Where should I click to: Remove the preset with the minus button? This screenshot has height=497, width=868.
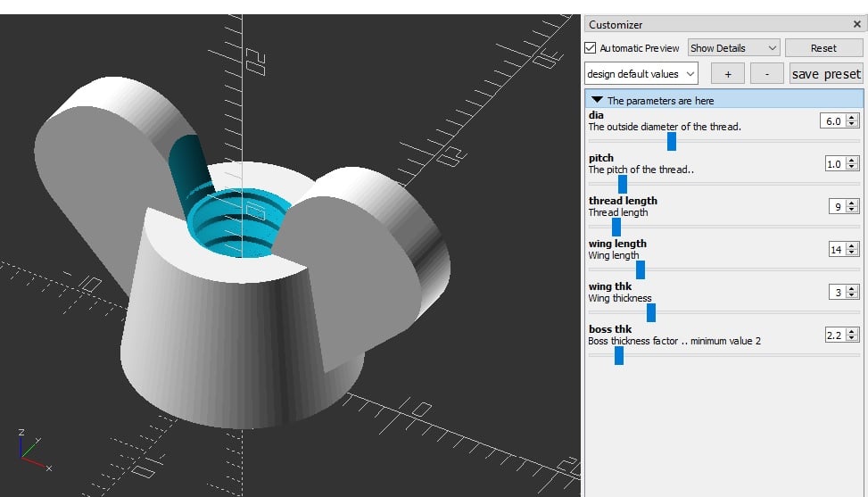coord(766,73)
